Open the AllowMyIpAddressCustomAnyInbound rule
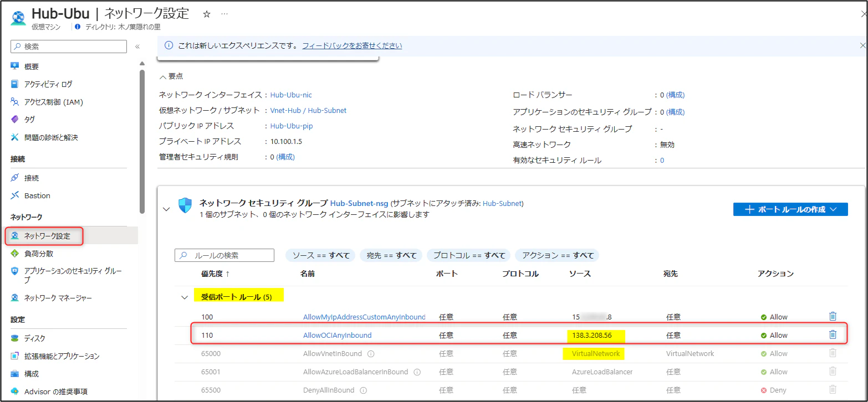868x402 pixels. (364, 317)
